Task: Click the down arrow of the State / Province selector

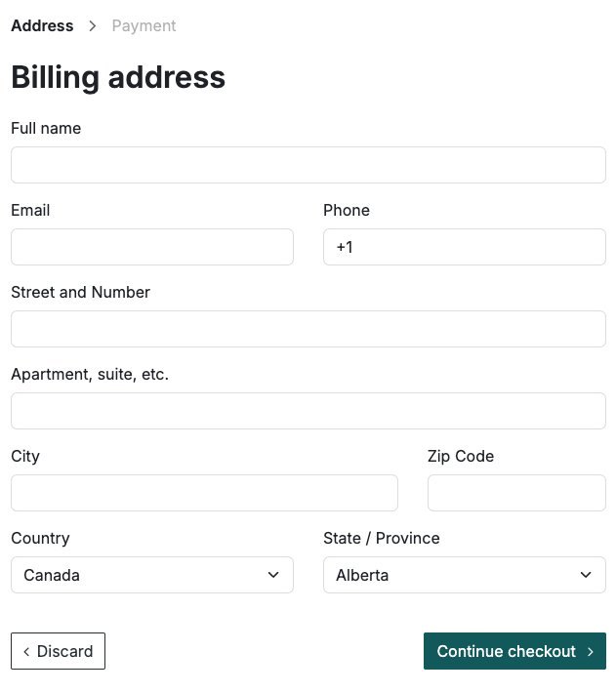Action: pos(586,575)
